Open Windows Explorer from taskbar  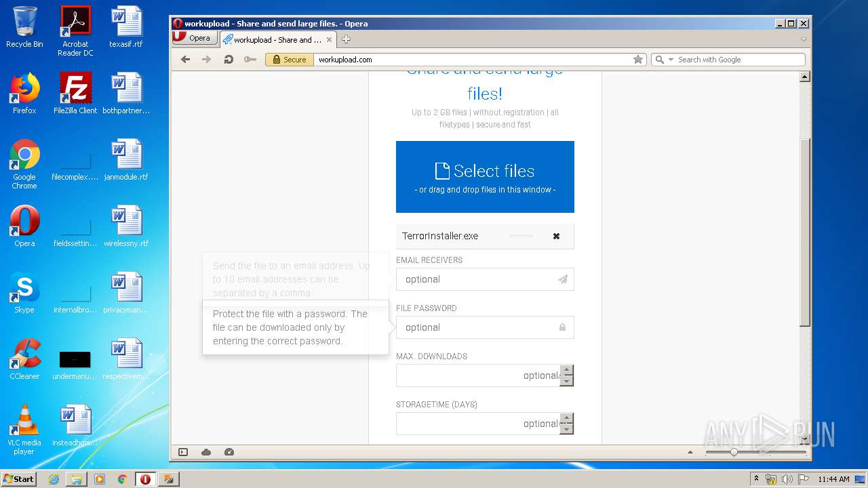pos(77,479)
